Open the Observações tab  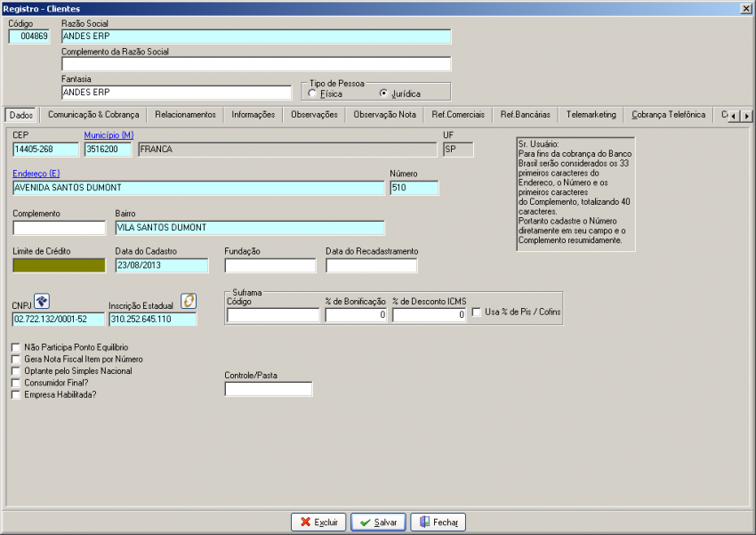(x=314, y=115)
